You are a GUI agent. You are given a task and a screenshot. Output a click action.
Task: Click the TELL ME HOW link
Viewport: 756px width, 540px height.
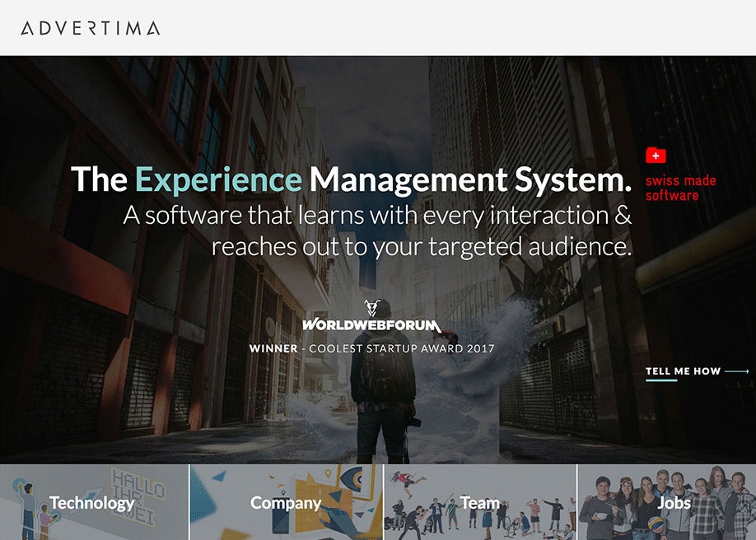coord(683,371)
